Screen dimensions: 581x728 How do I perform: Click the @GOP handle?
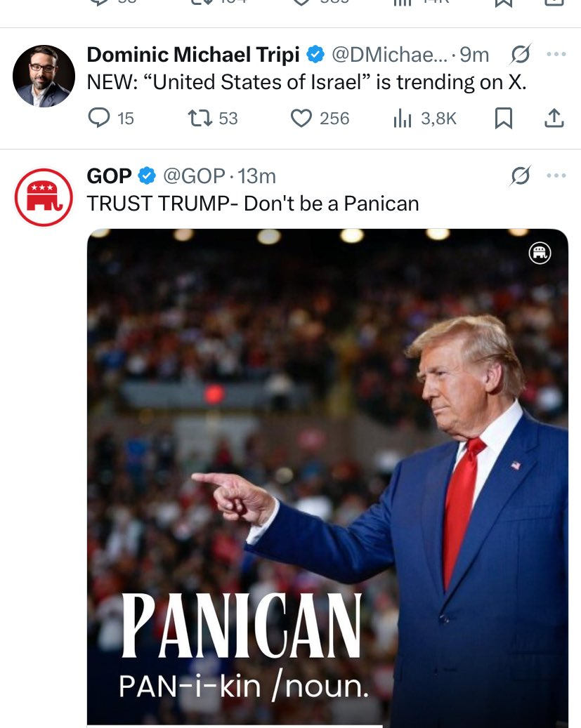(x=194, y=176)
